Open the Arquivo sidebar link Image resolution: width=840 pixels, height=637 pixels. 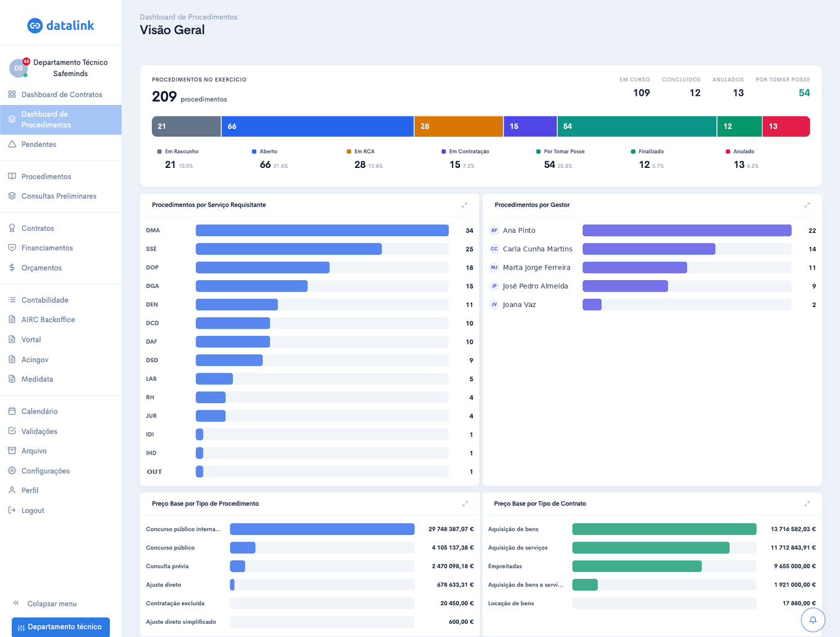61,450
